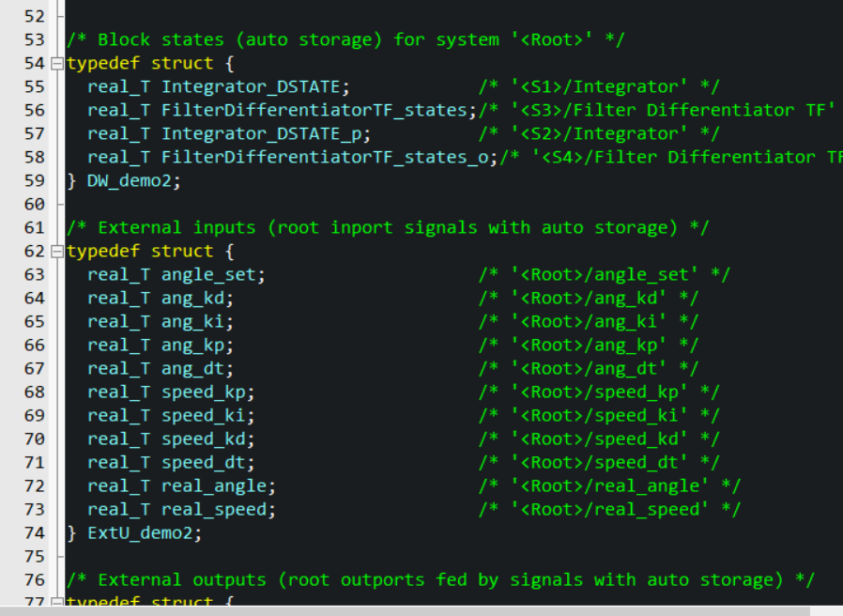Click the "External inputs" comment line
This screenshot has height=616, width=843.
click(x=387, y=227)
